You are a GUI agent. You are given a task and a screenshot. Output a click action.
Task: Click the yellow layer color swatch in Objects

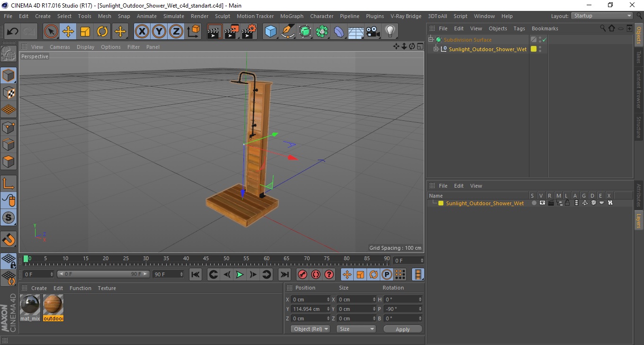pos(534,49)
